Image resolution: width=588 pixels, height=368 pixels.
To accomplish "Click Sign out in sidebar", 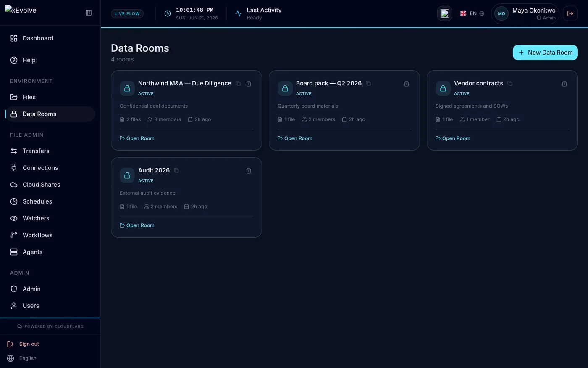I will tap(23, 344).
